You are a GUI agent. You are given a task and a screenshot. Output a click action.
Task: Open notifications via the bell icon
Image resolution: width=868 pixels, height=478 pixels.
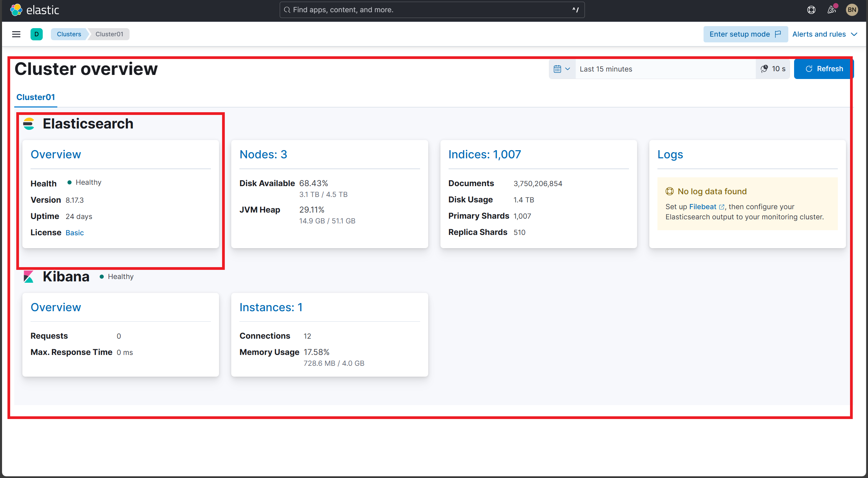pyautogui.click(x=831, y=10)
